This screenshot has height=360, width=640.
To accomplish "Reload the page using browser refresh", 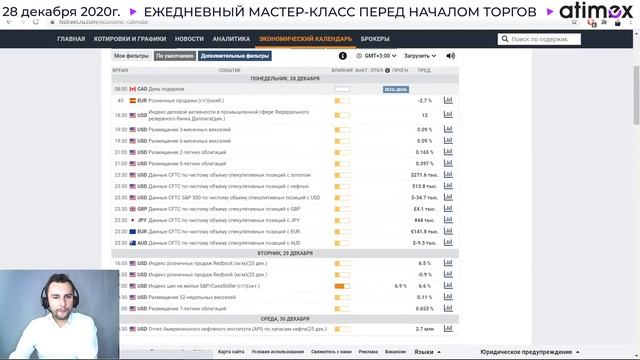I will click(36, 22).
